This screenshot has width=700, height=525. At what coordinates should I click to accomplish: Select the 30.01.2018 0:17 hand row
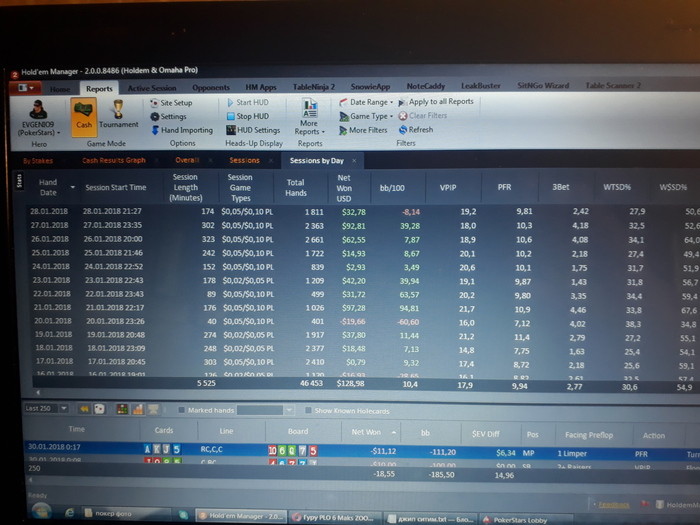pos(362,450)
